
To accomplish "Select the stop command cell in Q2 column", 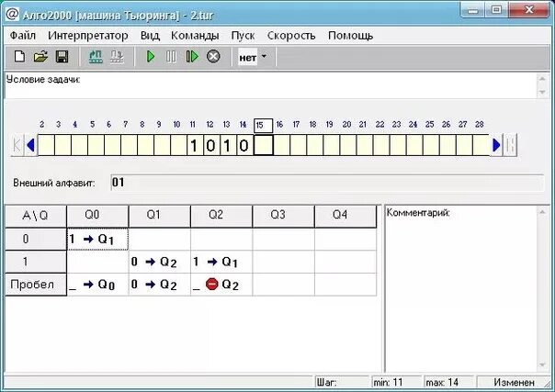I will tap(221, 285).
